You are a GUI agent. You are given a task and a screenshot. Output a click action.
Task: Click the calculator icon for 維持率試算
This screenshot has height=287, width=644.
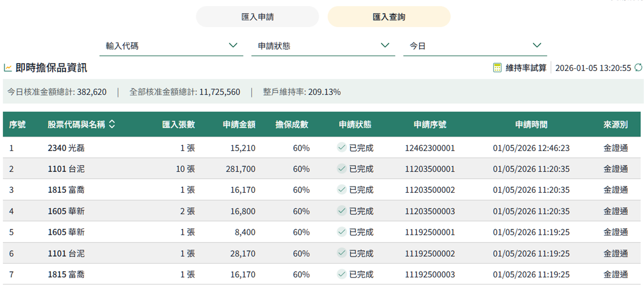point(497,68)
